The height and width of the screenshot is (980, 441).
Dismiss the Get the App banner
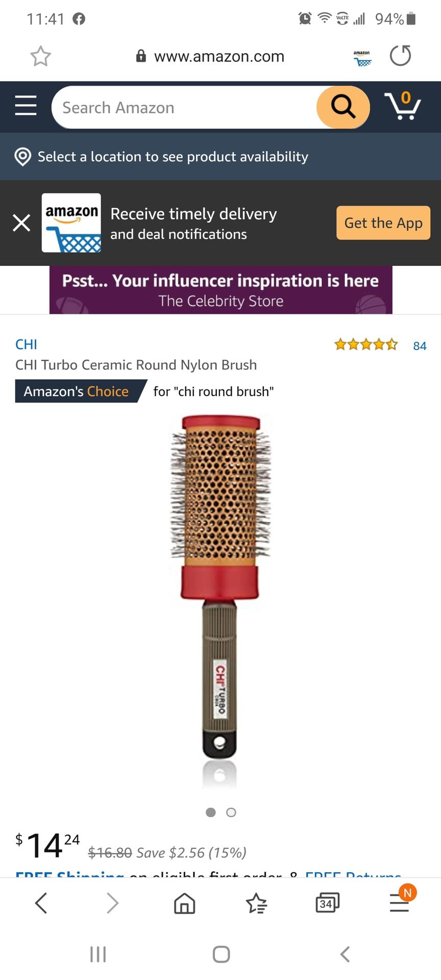pyautogui.click(x=21, y=223)
